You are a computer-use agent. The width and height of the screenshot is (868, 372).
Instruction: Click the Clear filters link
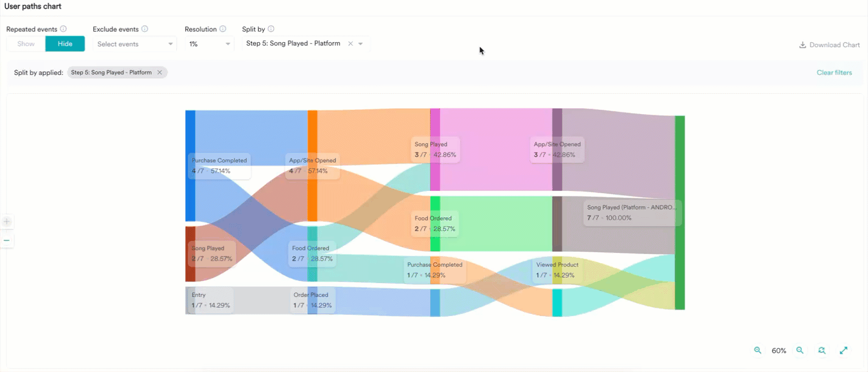834,72
